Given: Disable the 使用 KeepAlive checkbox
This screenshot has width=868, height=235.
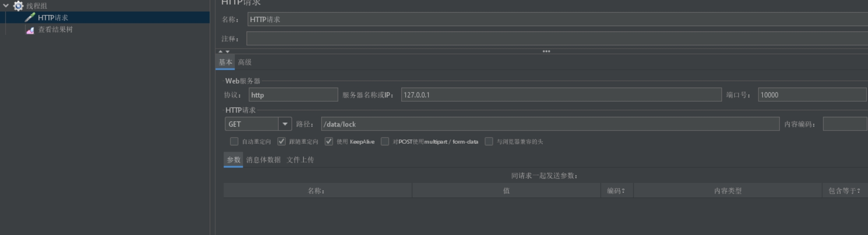Looking at the screenshot, I should tap(329, 141).
